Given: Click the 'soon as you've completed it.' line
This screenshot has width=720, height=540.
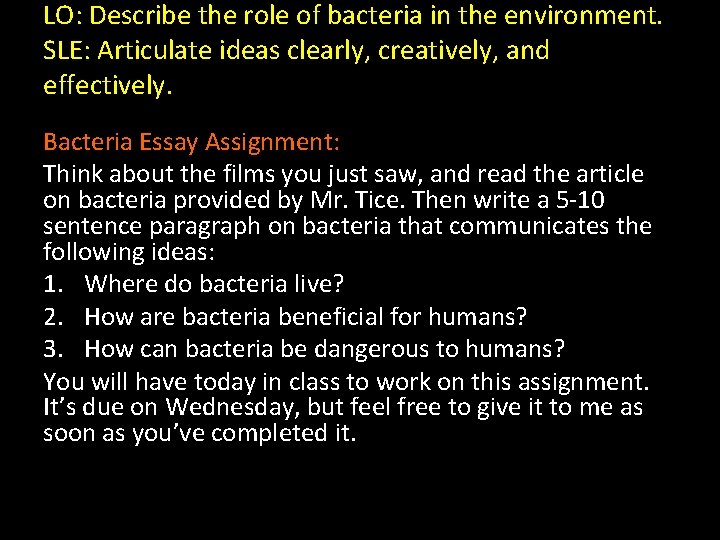Looking at the screenshot, I should [199, 434].
